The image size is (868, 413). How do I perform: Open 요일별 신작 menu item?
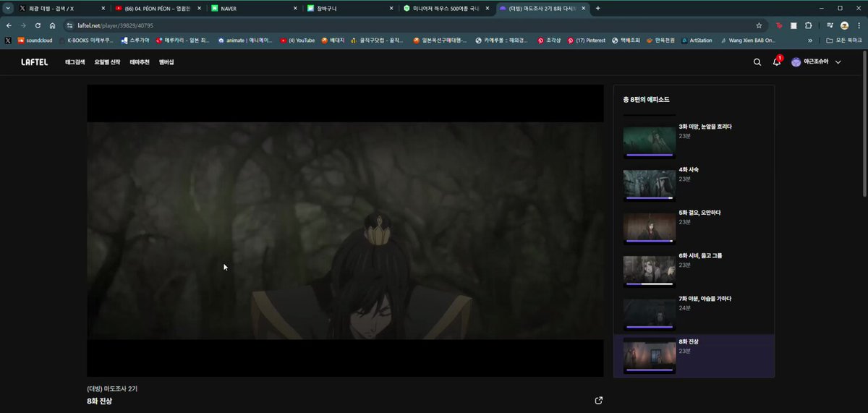point(107,62)
